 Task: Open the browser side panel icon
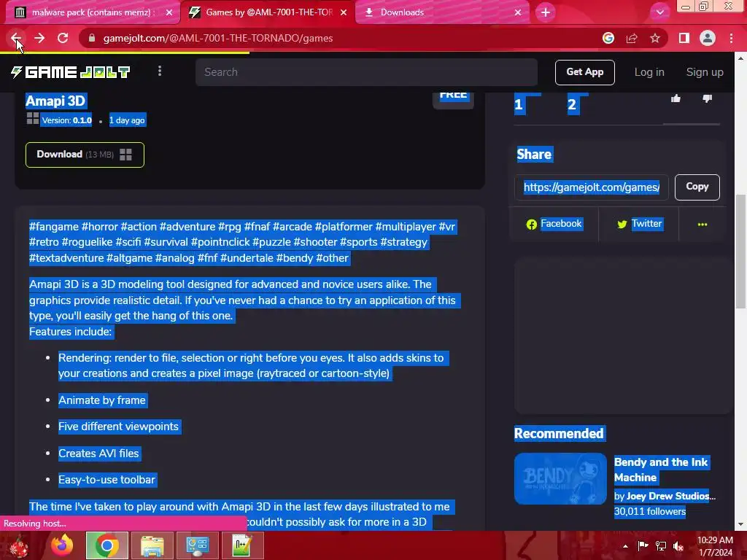pos(684,38)
